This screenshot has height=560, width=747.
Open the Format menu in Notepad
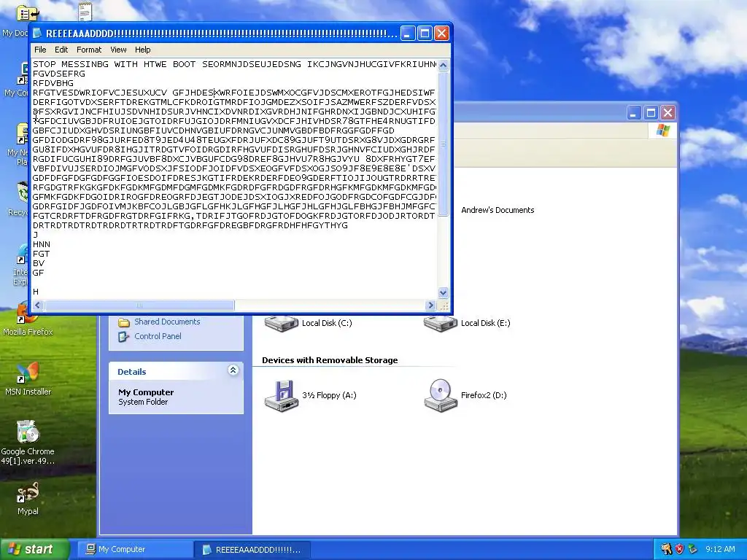[88, 50]
